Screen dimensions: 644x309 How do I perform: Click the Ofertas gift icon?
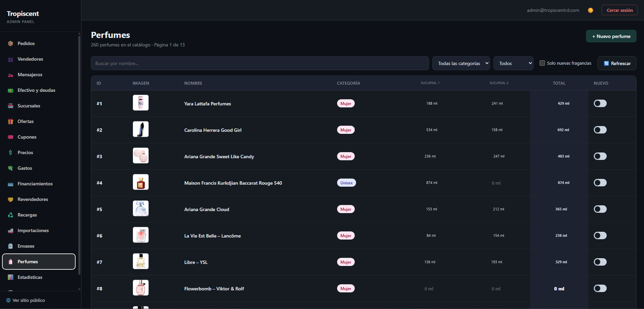[x=10, y=122]
